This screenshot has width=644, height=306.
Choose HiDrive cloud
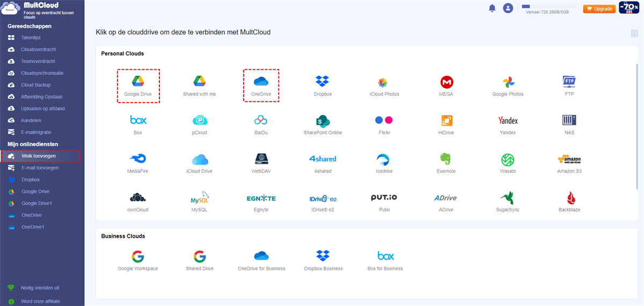coord(447,120)
